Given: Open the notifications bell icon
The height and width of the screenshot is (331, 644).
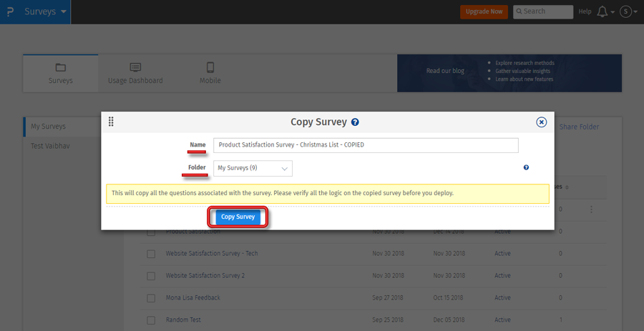Looking at the screenshot, I should click(602, 11).
